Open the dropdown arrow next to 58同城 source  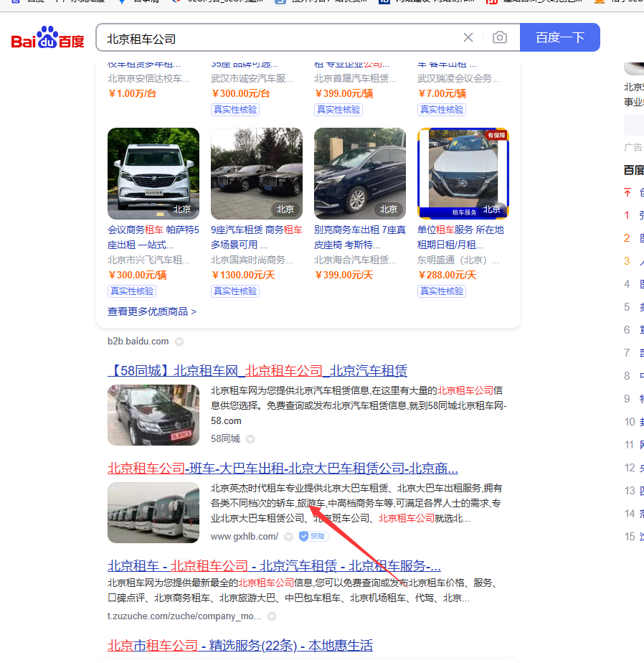click(250, 439)
